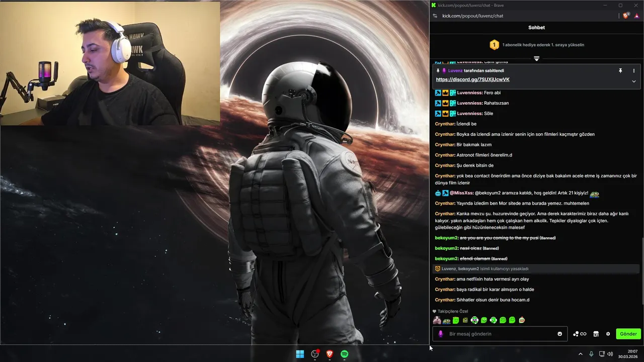Open Crynthar profile on 'Bir bakmak lazım' message
The image size is (644, 362).
[x=445, y=145]
